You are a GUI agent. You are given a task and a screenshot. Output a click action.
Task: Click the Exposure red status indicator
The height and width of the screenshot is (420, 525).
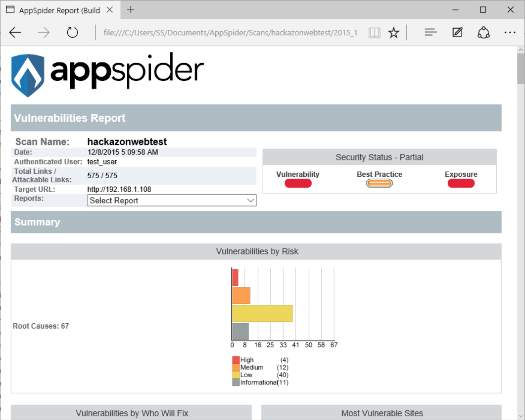click(x=461, y=184)
